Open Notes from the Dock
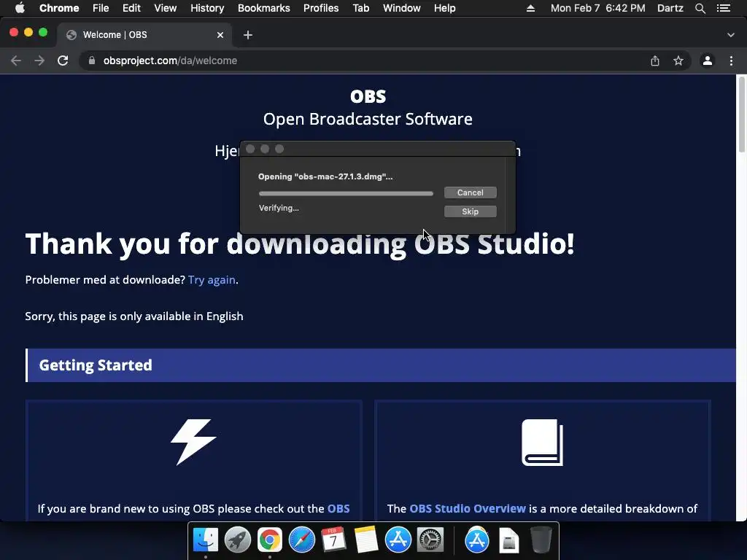 pos(366,540)
